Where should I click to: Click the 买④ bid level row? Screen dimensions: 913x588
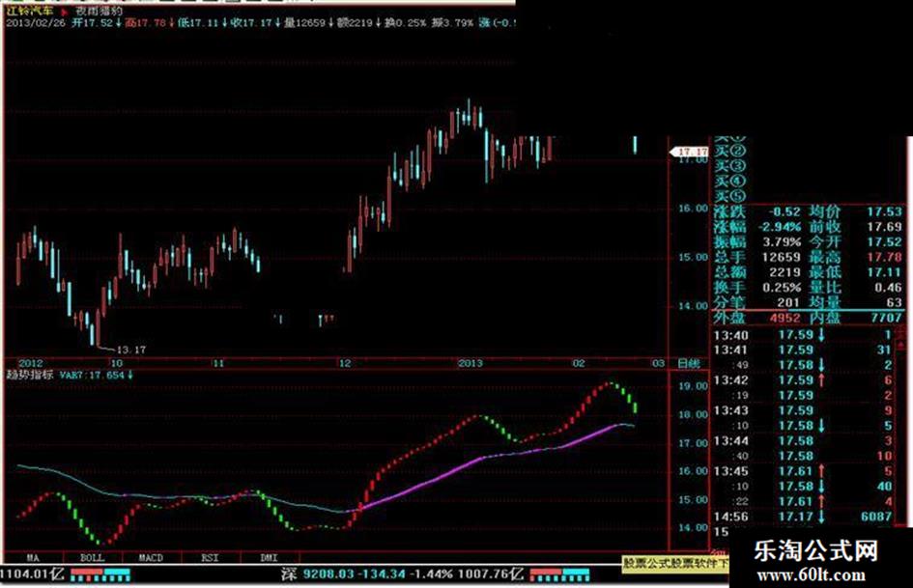click(x=730, y=182)
